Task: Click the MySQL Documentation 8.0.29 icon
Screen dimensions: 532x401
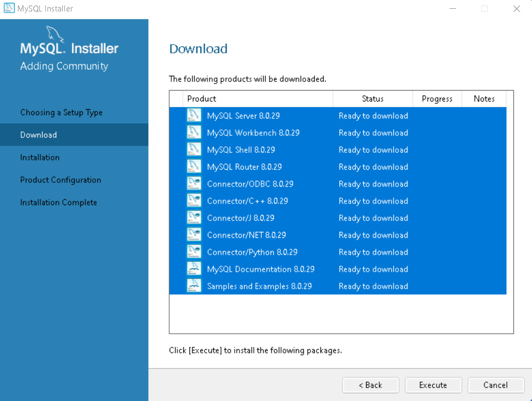Action: coord(194,268)
